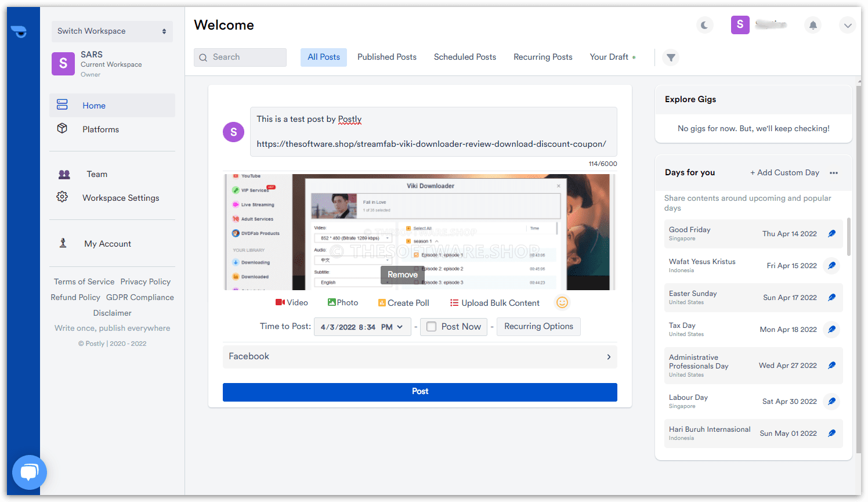Click Add Custom Day link
Screen dimensions: 868x502
(x=784, y=172)
